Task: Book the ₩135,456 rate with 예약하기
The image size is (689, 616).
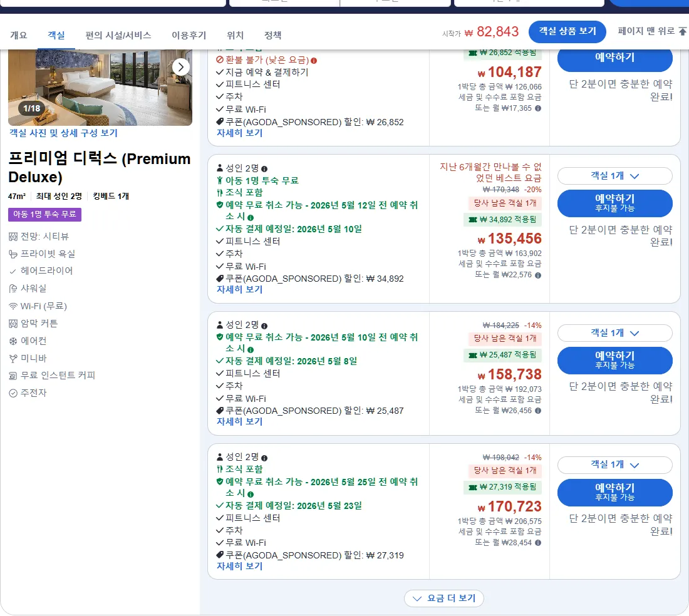Action: point(614,203)
